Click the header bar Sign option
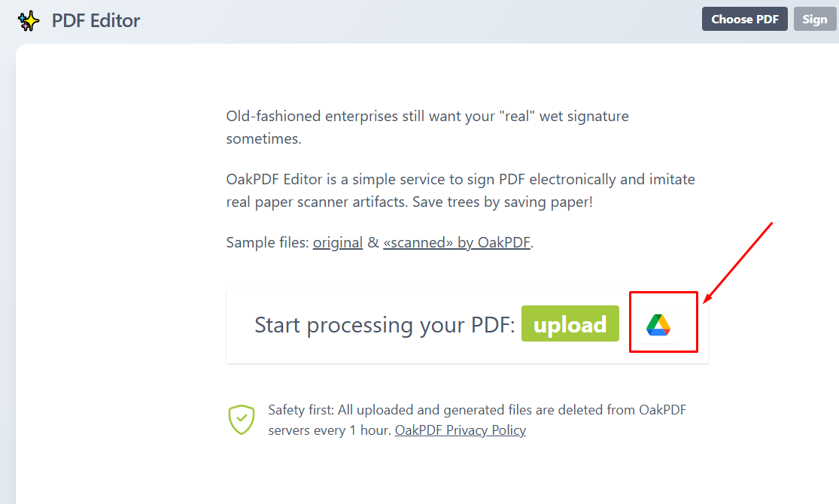This screenshot has height=504, width=839. tap(815, 18)
